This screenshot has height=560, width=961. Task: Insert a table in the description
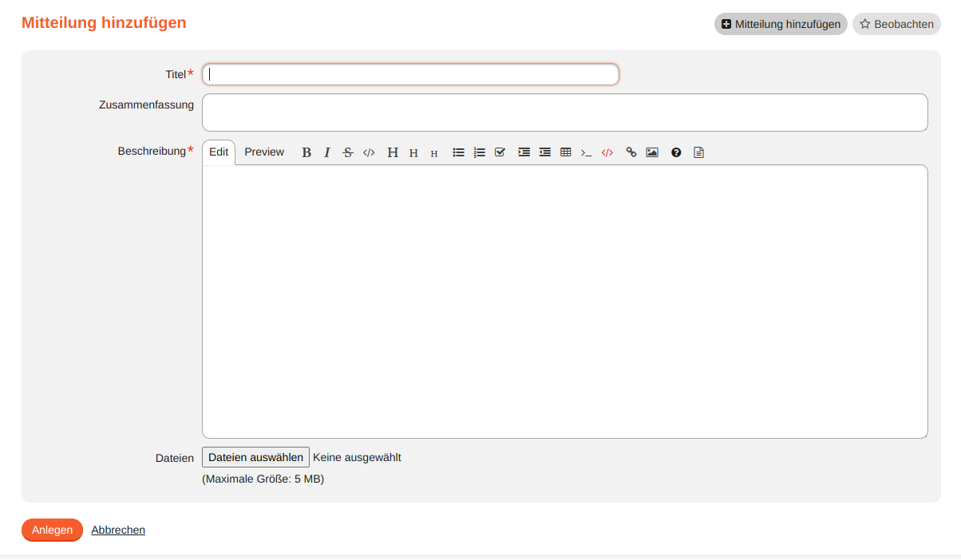[x=566, y=152]
